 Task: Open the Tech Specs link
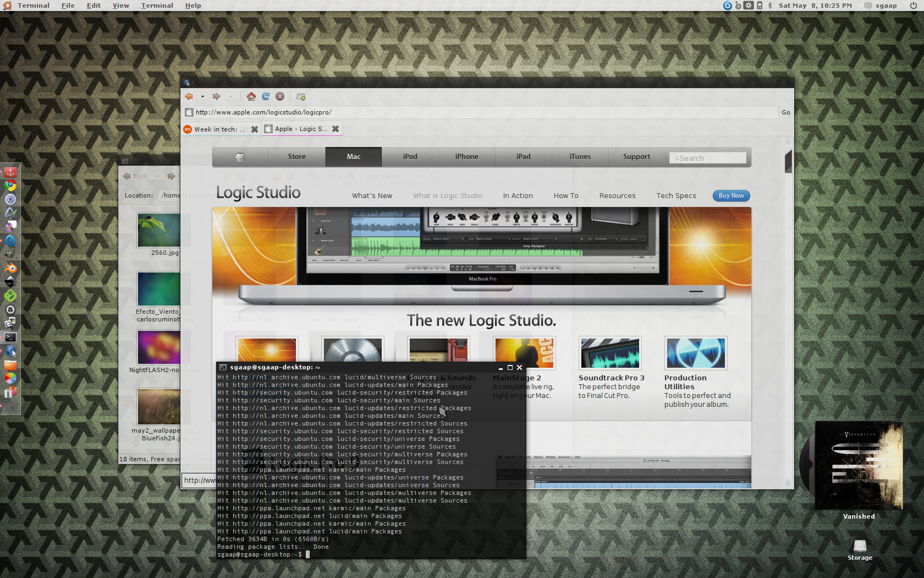coord(676,196)
